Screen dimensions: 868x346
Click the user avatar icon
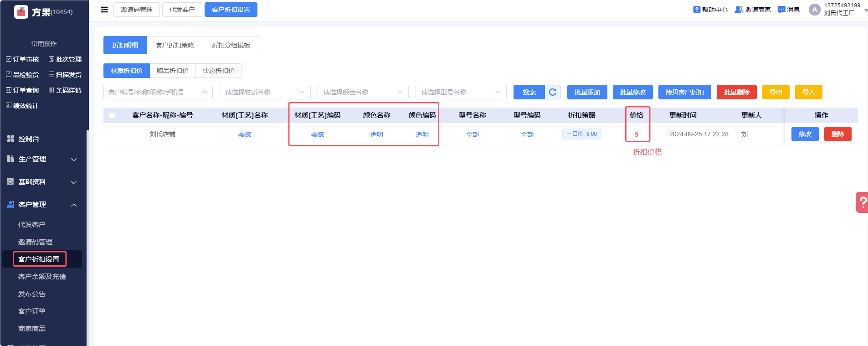coord(815,10)
